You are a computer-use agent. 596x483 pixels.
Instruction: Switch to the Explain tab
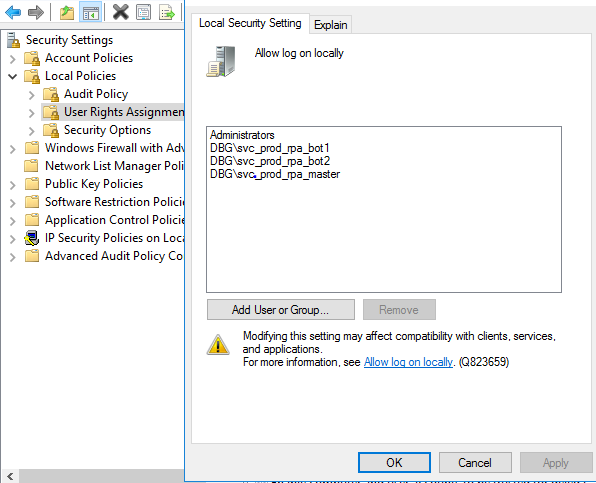point(330,25)
